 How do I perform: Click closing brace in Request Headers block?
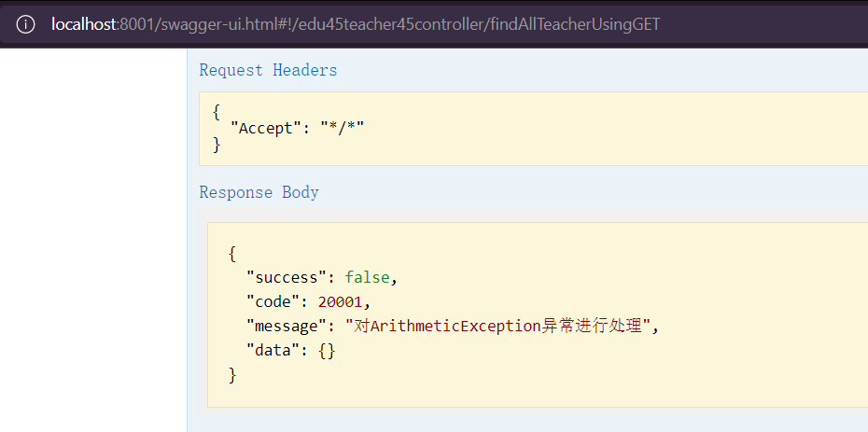[217, 145]
